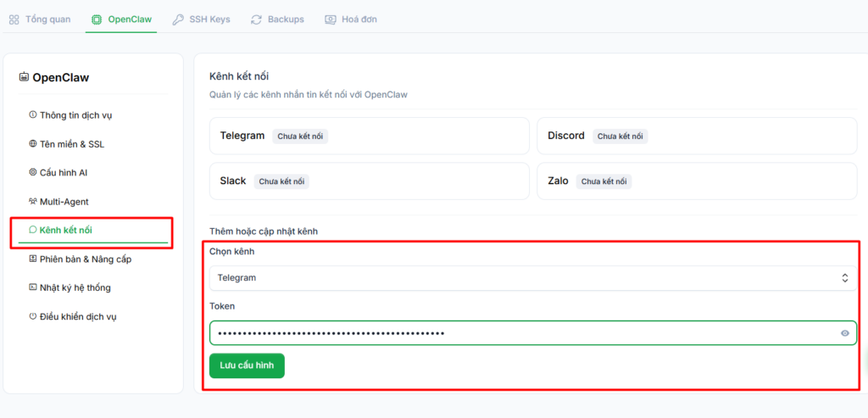Click the Chọn kênh label
The width and height of the screenshot is (868, 418).
click(x=231, y=251)
